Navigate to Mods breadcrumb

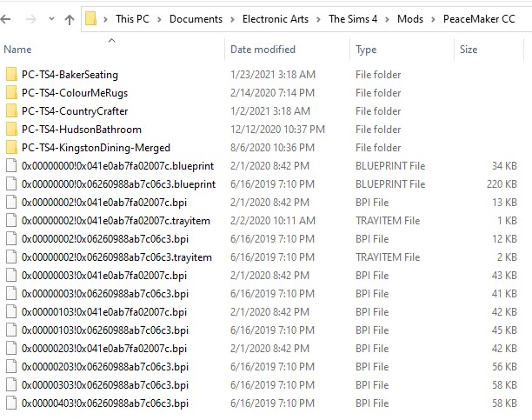tap(409, 18)
